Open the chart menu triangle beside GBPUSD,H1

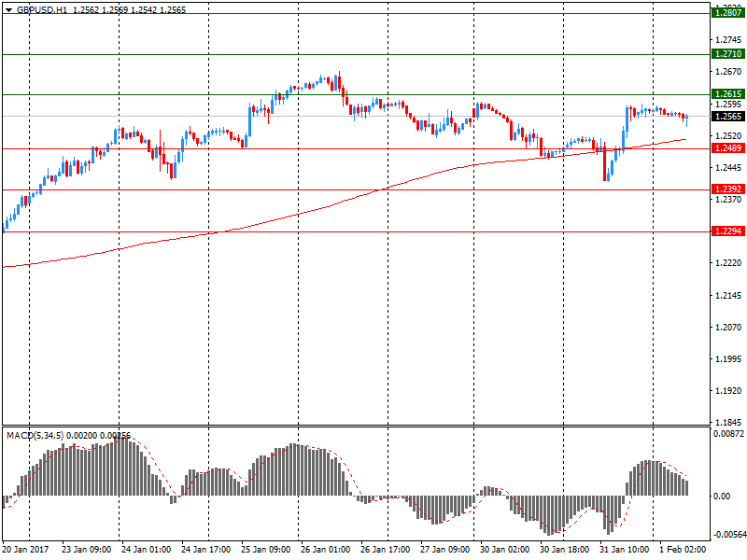[x=8, y=10]
